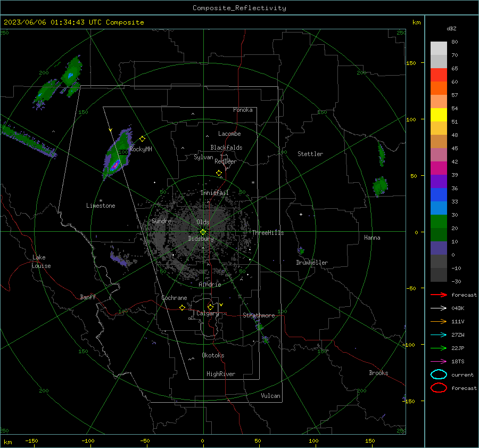Click the ThreeHills label
Screen dimensions: 479x448
click(268, 233)
